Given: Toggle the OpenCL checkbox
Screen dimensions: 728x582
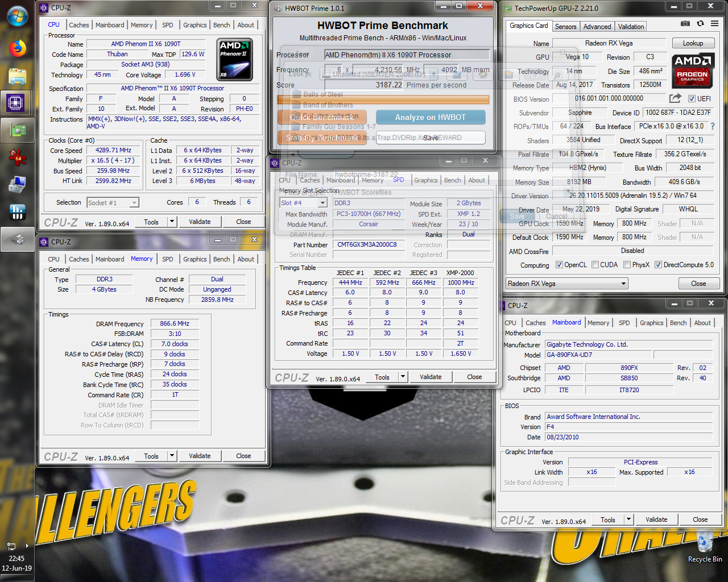Looking at the screenshot, I should [x=559, y=265].
